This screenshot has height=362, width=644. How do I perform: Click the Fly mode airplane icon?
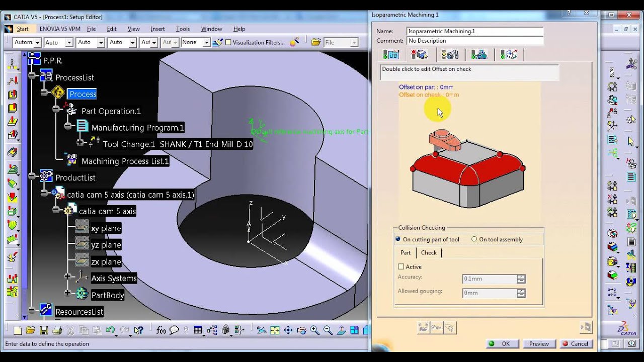tap(262, 330)
